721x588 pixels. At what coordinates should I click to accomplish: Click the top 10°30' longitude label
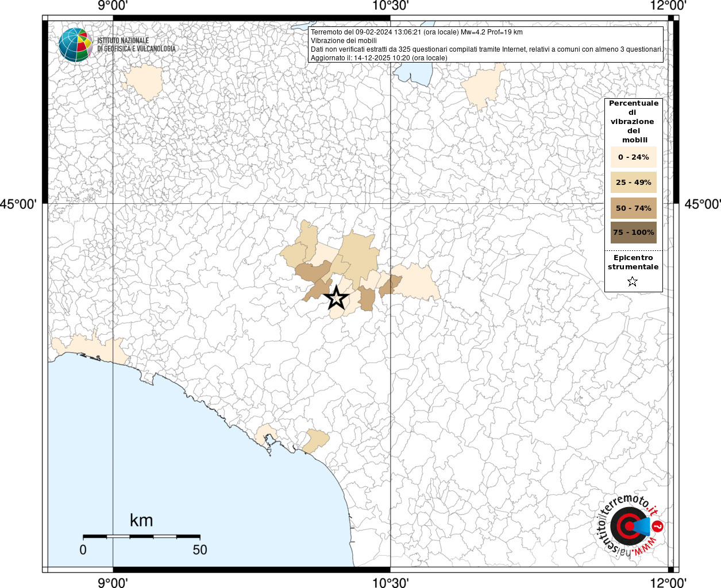(391, 6)
